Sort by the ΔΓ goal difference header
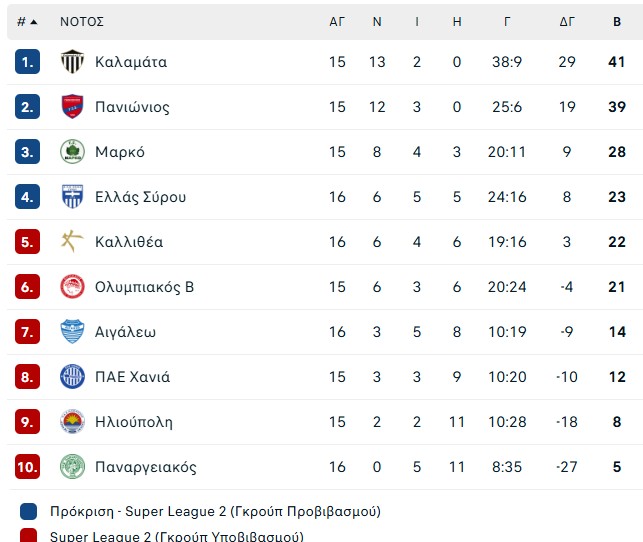This screenshot has width=643, height=542. click(567, 21)
